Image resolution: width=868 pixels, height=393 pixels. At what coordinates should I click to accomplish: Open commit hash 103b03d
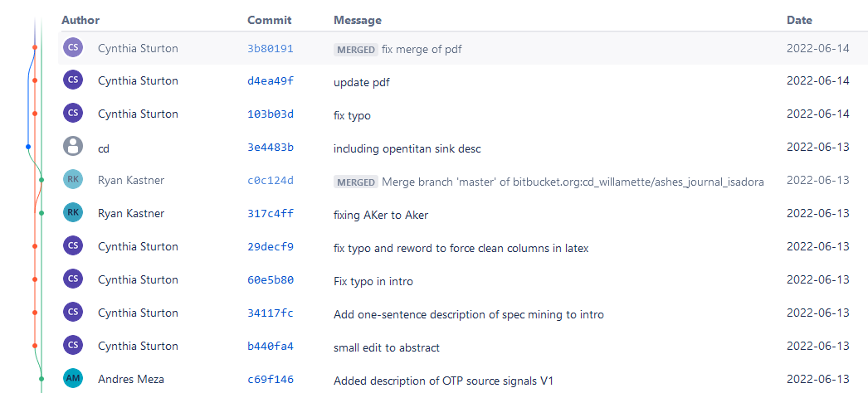click(x=270, y=114)
